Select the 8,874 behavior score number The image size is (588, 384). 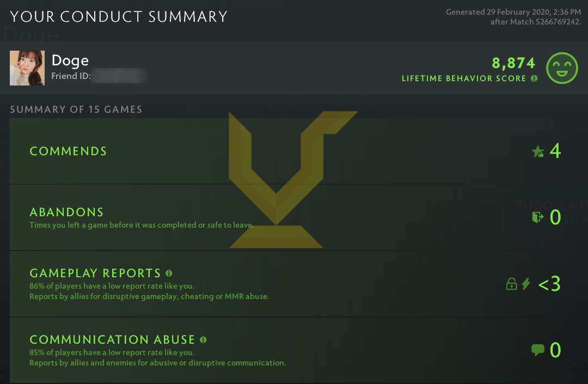point(513,63)
